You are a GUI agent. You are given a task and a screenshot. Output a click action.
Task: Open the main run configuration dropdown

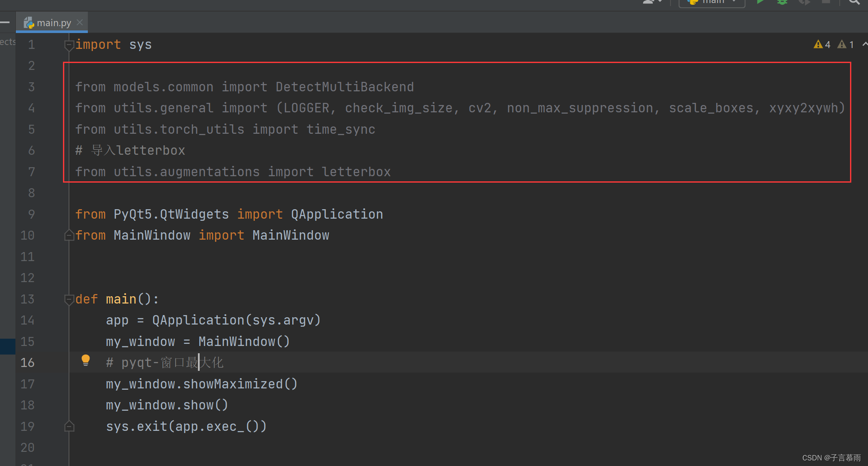pyautogui.click(x=712, y=2)
